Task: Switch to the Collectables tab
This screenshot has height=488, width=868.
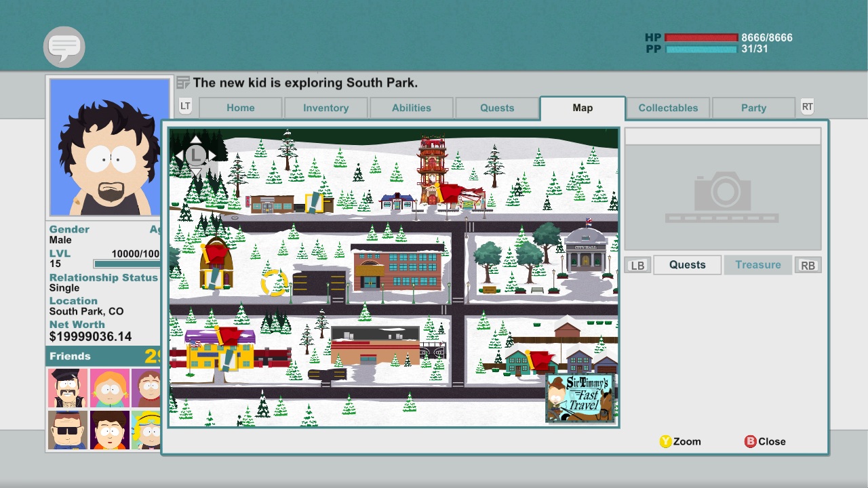Action: pyautogui.click(x=667, y=108)
